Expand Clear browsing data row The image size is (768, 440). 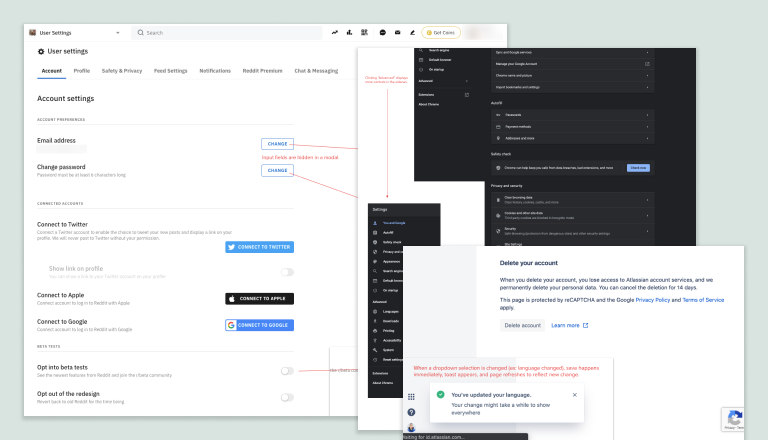[572, 199]
